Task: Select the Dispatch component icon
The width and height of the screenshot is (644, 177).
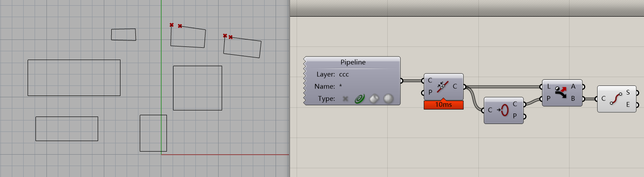Action: coord(561,92)
